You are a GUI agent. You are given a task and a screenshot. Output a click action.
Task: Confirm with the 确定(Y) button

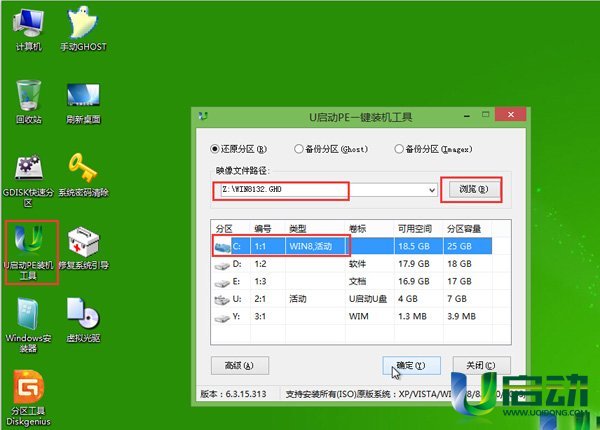click(x=411, y=365)
